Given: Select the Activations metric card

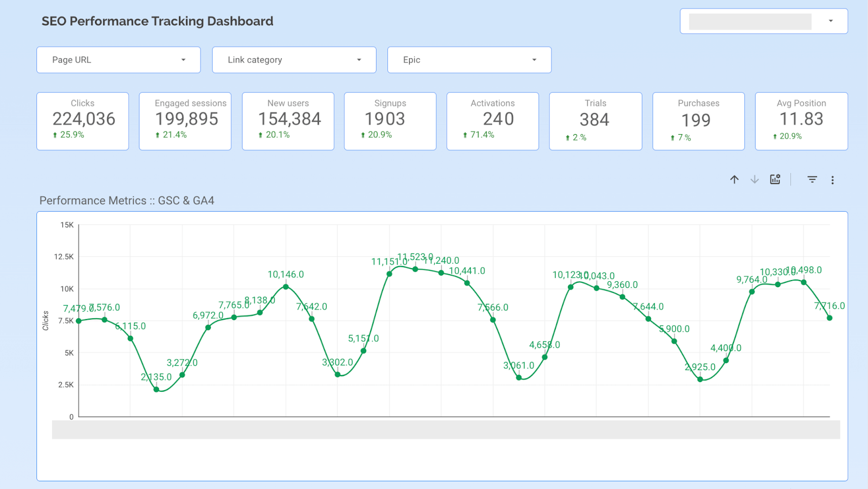Looking at the screenshot, I should coord(493,121).
